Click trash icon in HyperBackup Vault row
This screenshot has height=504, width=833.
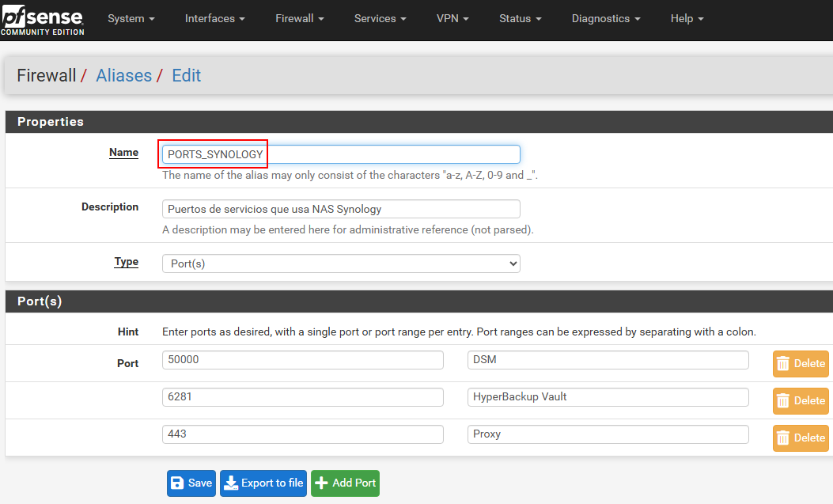(x=783, y=401)
